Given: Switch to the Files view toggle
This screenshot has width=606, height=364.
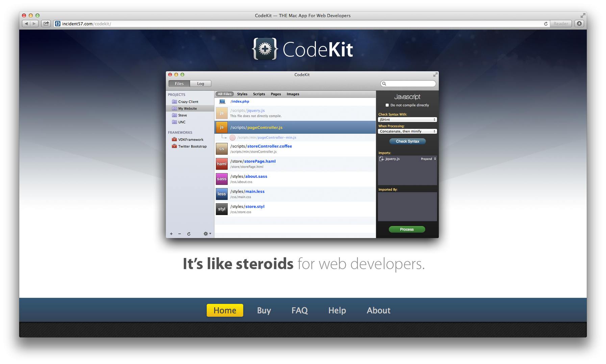Looking at the screenshot, I should [x=179, y=84].
